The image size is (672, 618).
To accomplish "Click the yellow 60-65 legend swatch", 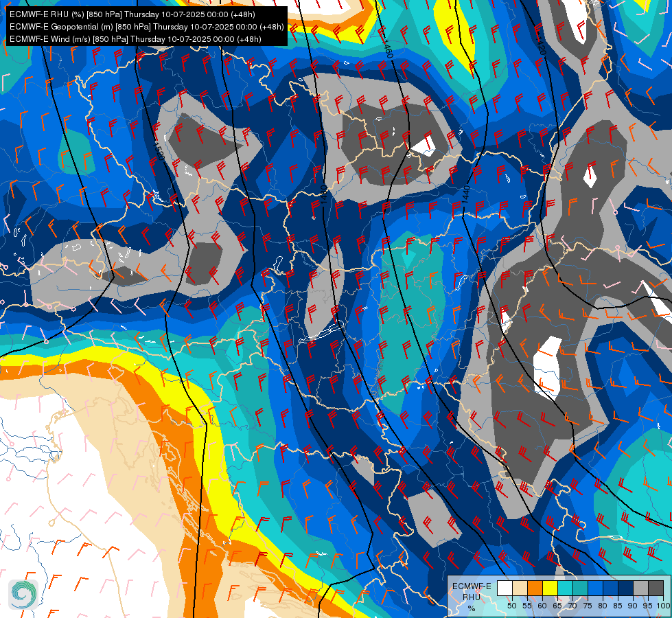I will point(551,588).
